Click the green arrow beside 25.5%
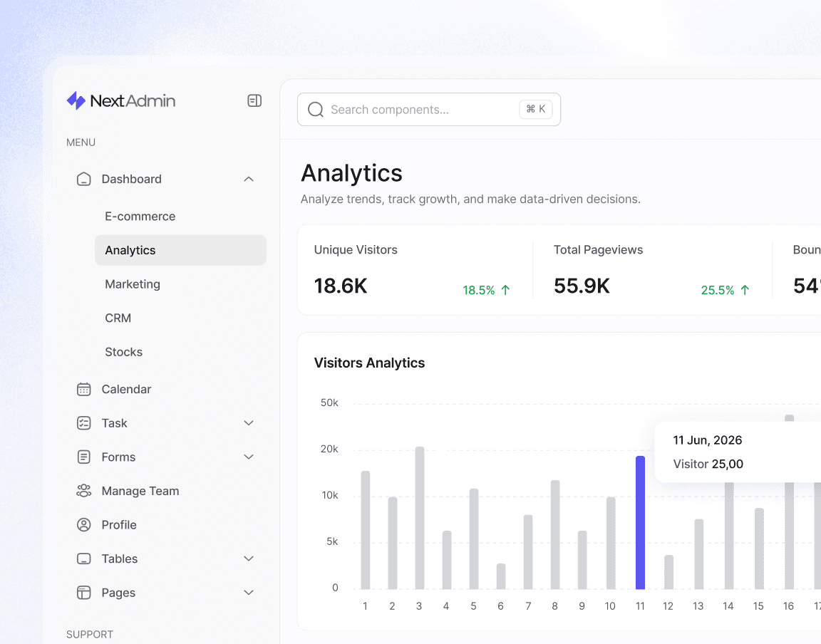Viewport: 821px width, 644px height. [745, 290]
